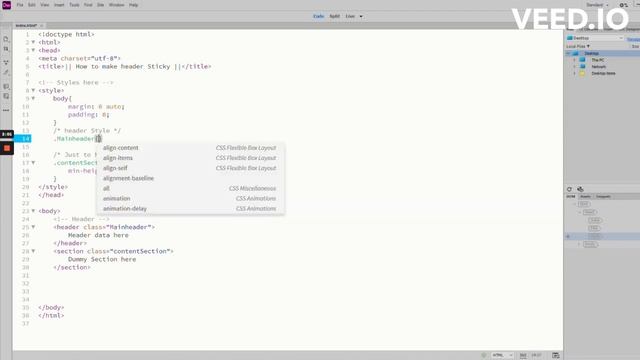
Task: Open the Site menu
Action: pyautogui.click(x=100, y=5)
